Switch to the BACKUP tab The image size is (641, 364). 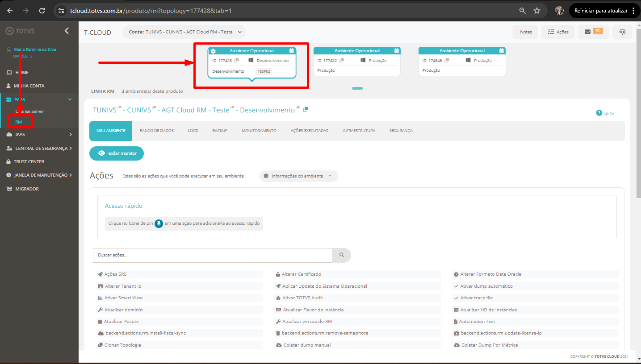[220, 131]
